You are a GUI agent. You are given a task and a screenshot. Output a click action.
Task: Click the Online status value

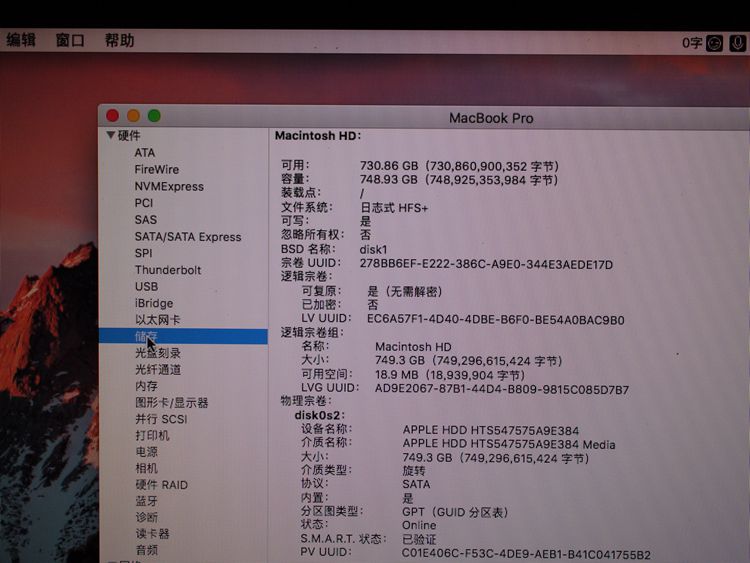tap(419, 525)
